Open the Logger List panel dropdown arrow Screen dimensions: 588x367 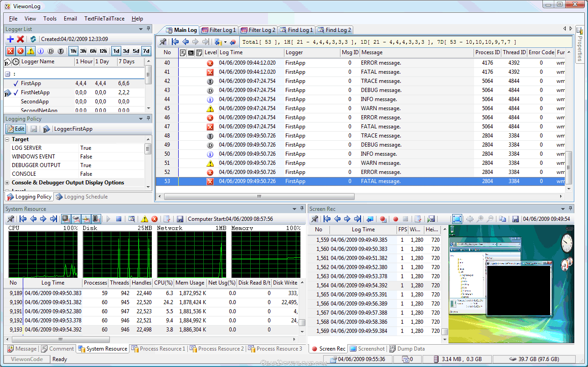[140, 29]
